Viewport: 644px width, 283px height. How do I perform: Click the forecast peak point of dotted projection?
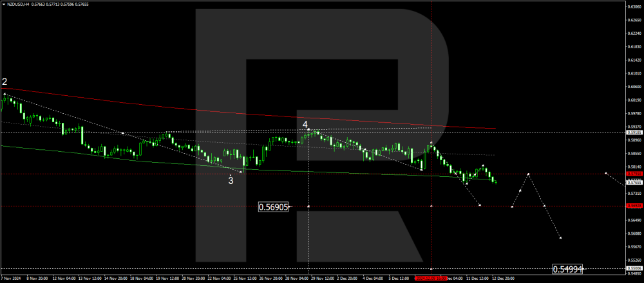[528, 174]
